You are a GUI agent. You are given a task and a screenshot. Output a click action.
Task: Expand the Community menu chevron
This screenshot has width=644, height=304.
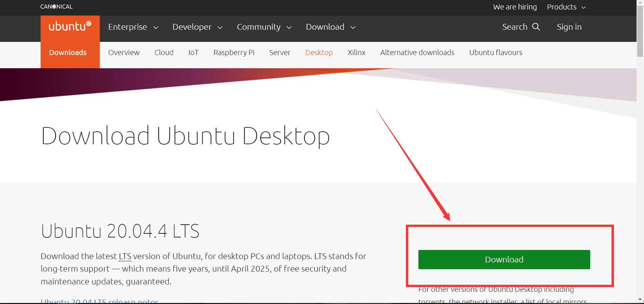coord(289,27)
